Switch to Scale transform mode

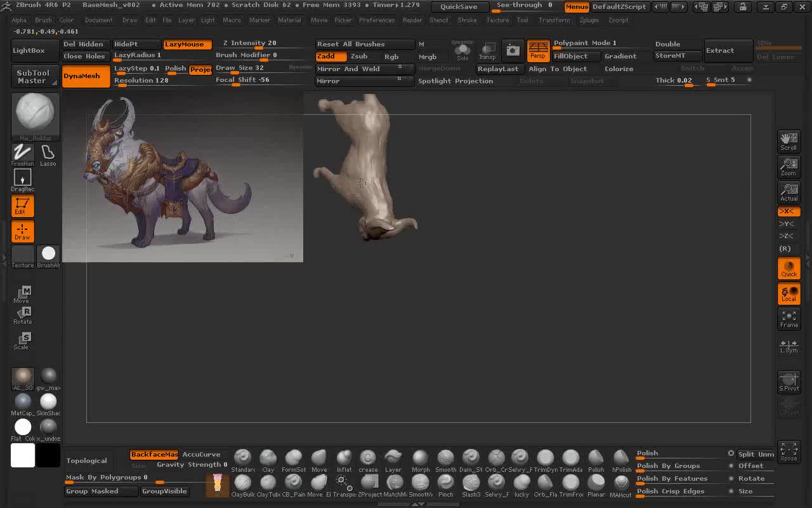(23, 341)
